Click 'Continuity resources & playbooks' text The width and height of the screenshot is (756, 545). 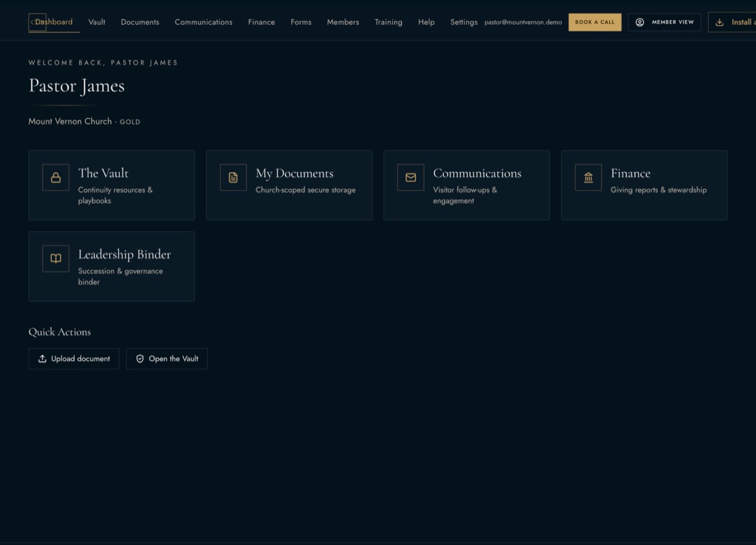116,195
